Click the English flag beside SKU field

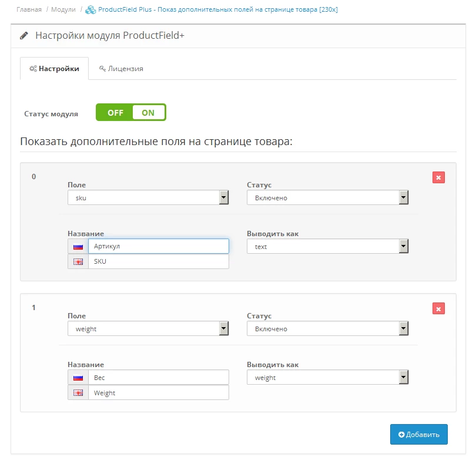tap(78, 261)
